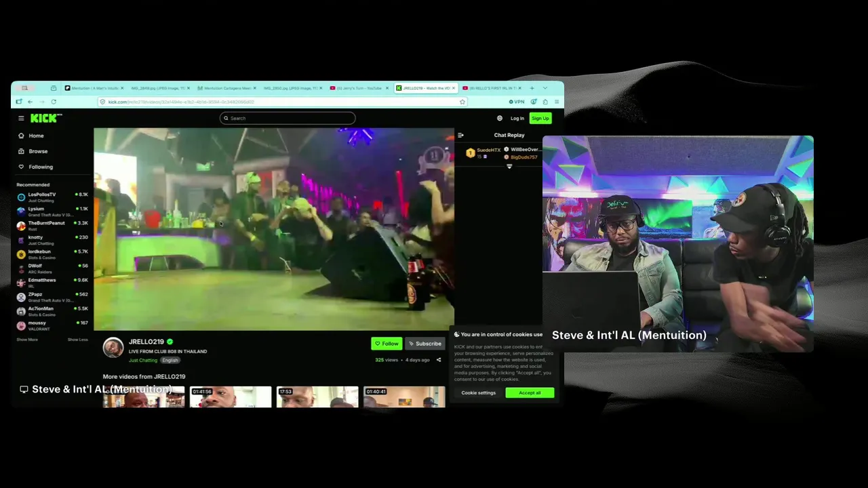Click the club video player

pos(274,229)
